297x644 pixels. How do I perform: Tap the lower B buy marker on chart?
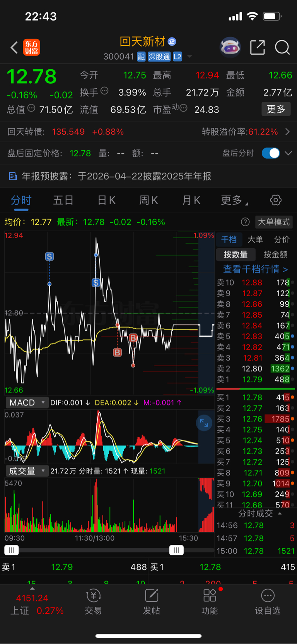117,352
